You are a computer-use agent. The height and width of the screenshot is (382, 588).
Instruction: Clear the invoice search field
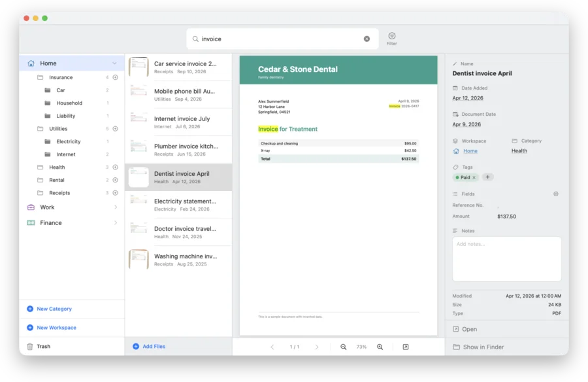pos(367,39)
